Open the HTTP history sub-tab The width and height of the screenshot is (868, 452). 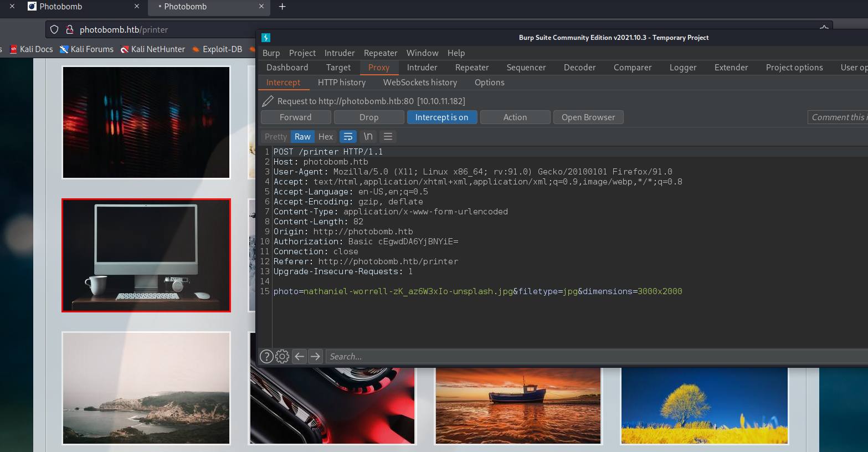342,83
